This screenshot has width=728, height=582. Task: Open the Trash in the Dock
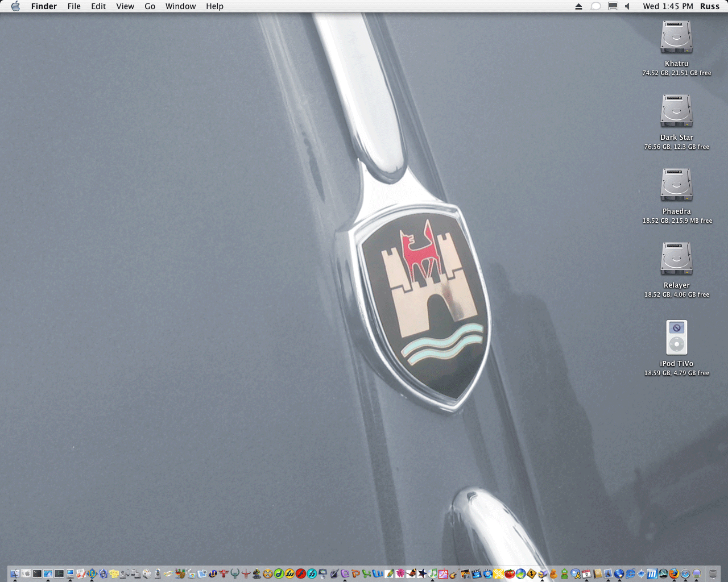tap(713, 573)
